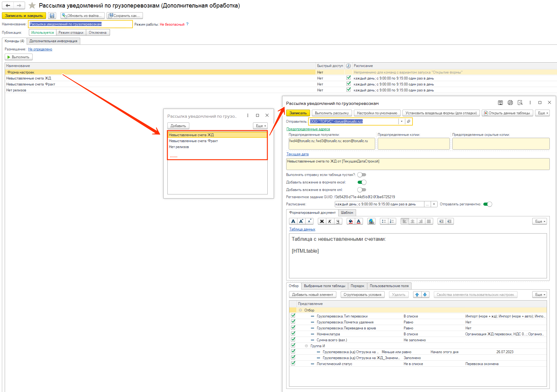Decrease the font size in the editor toolbar
The image size is (557, 392).
click(x=309, y=221)
